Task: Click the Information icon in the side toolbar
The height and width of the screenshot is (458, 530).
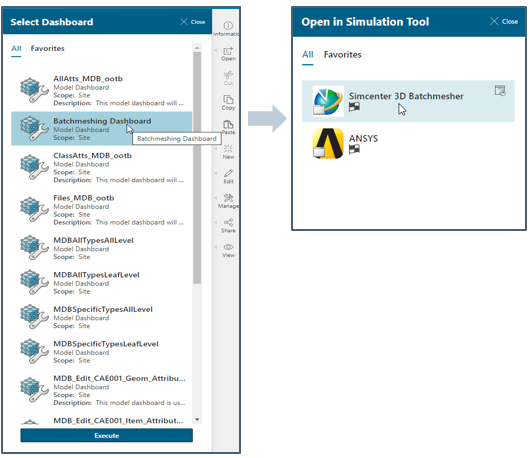Action: (228, 26)
